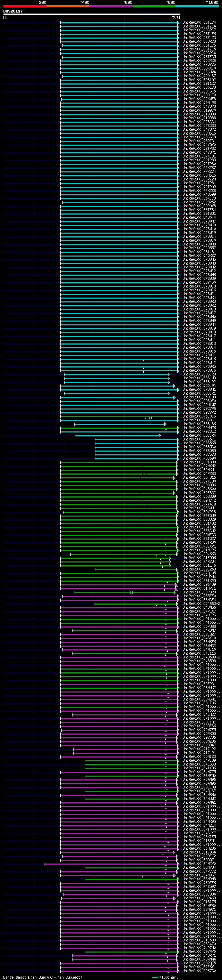
Task: Select the UniRef100_P06730 hit label
Action: tap(199, 971)
